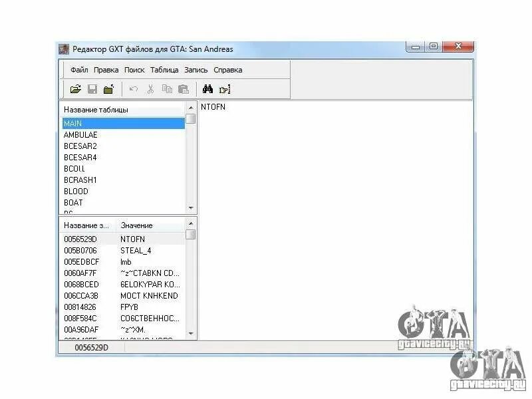Click the entries list scroll down arrow

point(191,334)
